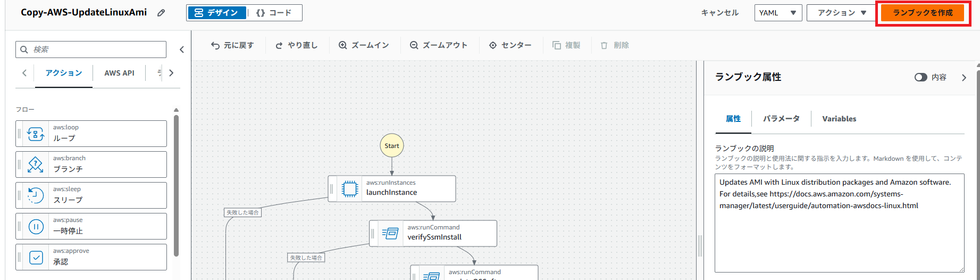This screenshot has width=980, height=280.
Task: Click the スリープ action label
Action: point(68,200)
